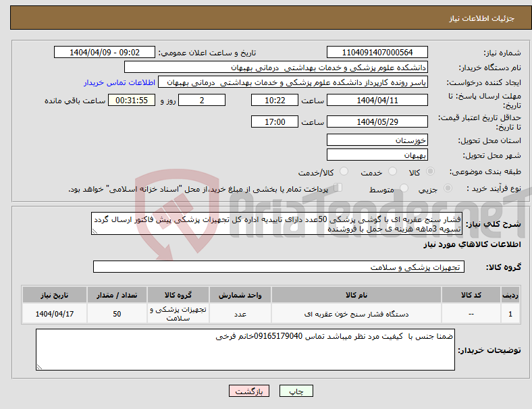Image resolution: width=532 pixels, height=409 pixels.
Task: Click the کد کالا column header
Action: click(x=471, y=295)
